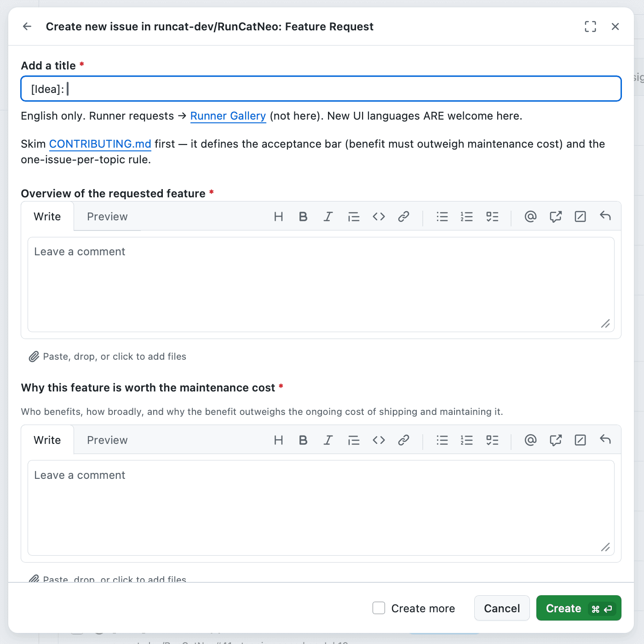Image resolution: width=644 pixels, height=644 pixels.
Task: Insert code in maintenance cost editor
Action: point(379,440)
